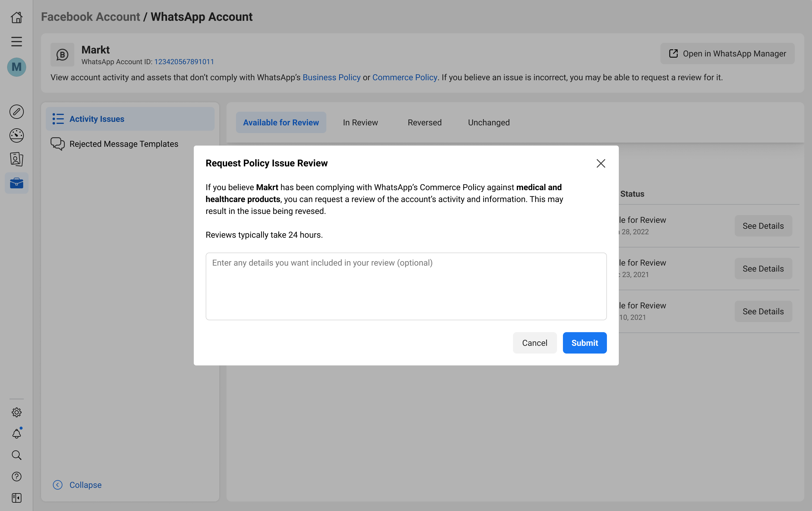The height and width of the screenshot is (511, 812).
Task: Select the Available for Review tab
Action: (281, 122)
